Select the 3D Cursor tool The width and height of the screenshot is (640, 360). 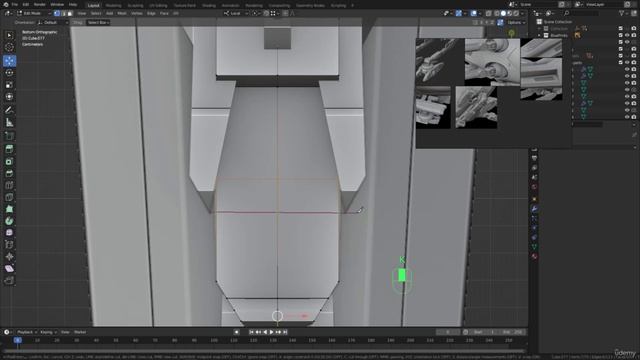click(9, 47)
